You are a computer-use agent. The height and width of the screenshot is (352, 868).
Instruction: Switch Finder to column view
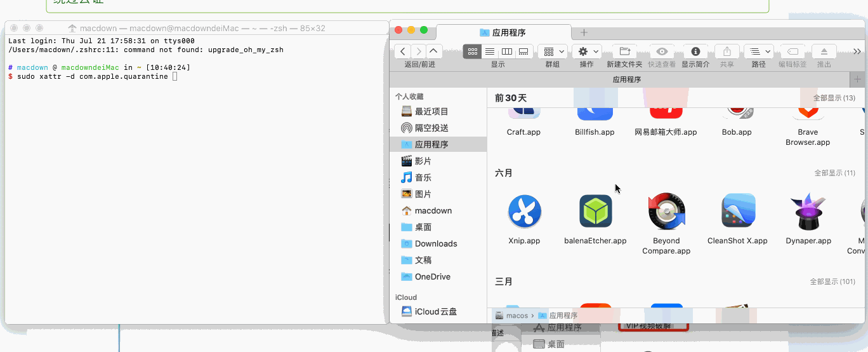(x=506, y=51)
